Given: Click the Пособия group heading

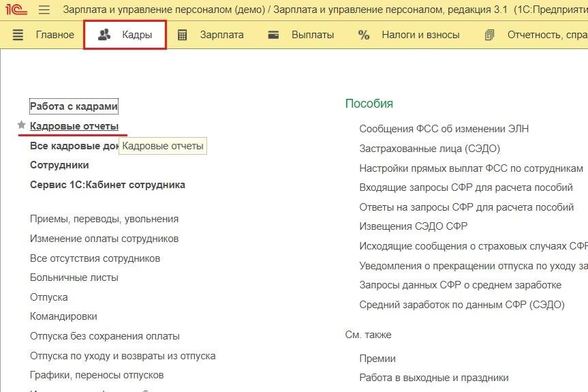Looking at the screenshot, I should click(369, 104).
